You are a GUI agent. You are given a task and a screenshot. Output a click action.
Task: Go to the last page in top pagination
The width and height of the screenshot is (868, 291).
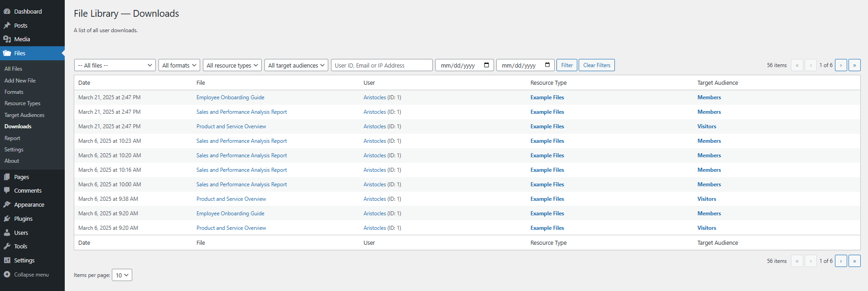tap(854, 65)
